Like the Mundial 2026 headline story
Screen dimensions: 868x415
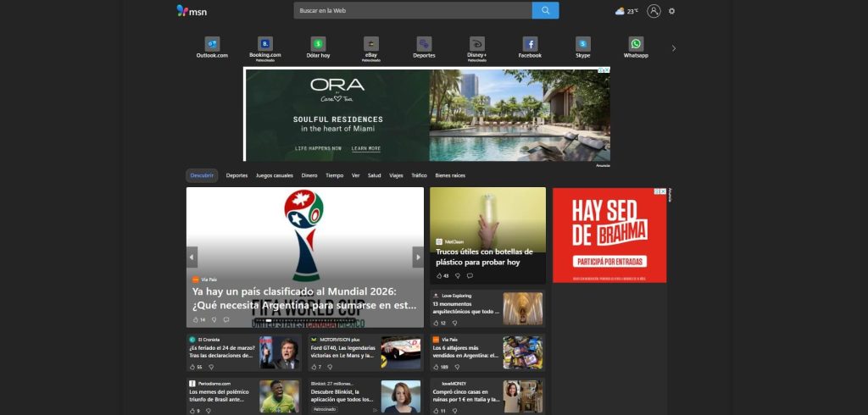(196, 319)
